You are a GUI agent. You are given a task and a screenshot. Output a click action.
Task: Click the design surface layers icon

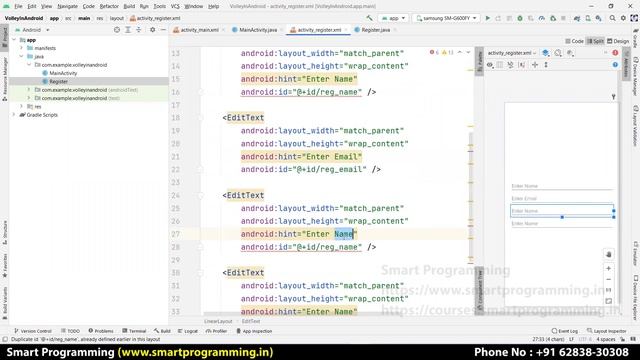(545, 53)
